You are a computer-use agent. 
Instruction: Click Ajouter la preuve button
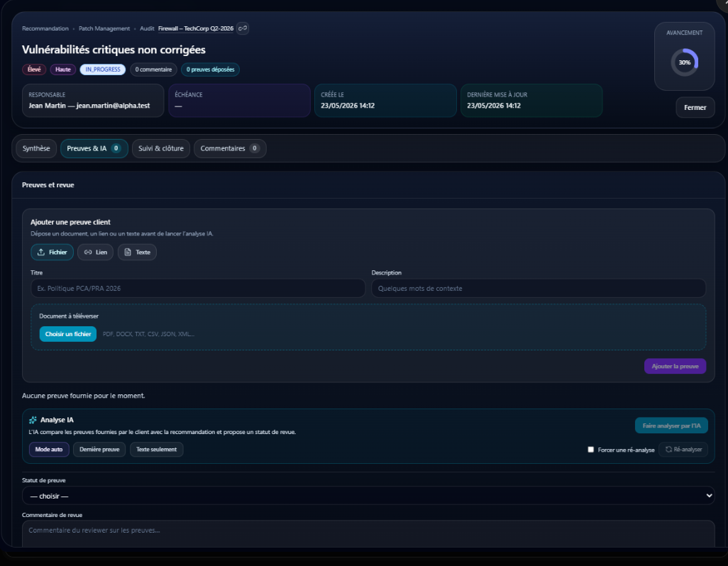click(x=675, y=366)
